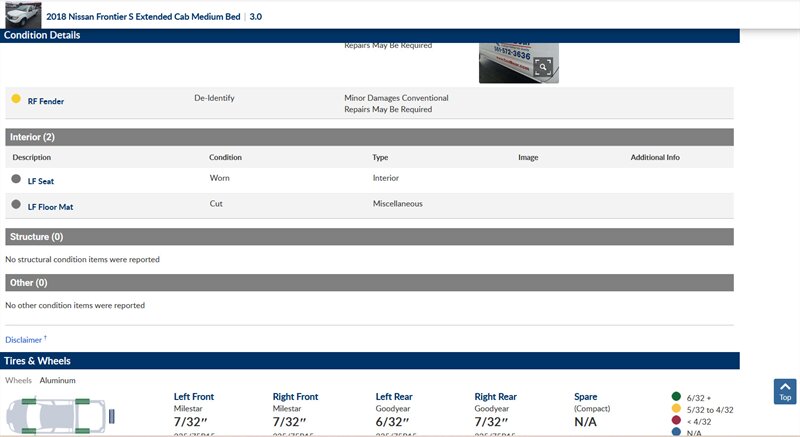Screen dimensions: 800x437
Task: Click the 2018 Nissan Frontier title text
Action: click(x=145, y=17)
